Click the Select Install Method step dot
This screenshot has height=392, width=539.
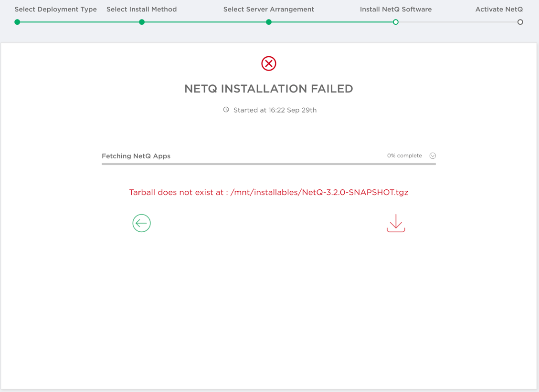142,22
